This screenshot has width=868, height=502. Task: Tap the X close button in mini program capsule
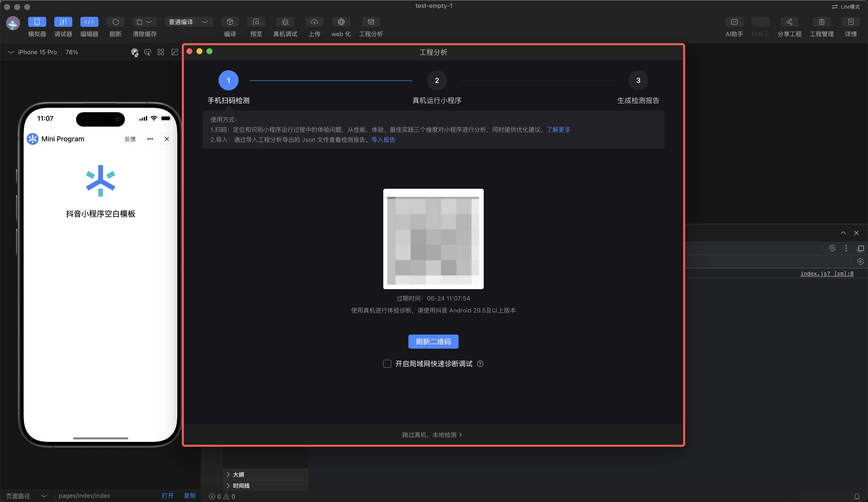coord(167,139)
